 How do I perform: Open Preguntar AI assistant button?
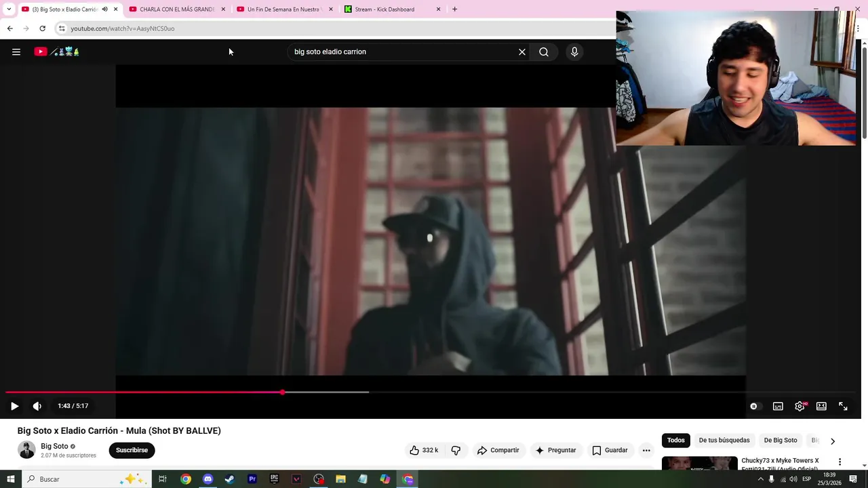click(x=555, y=450)
